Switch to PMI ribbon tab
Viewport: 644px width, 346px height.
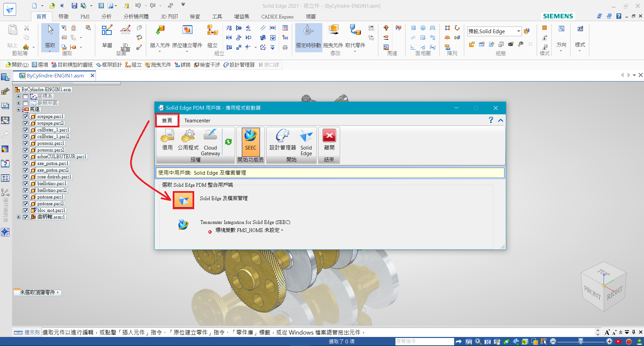point(85,16)
